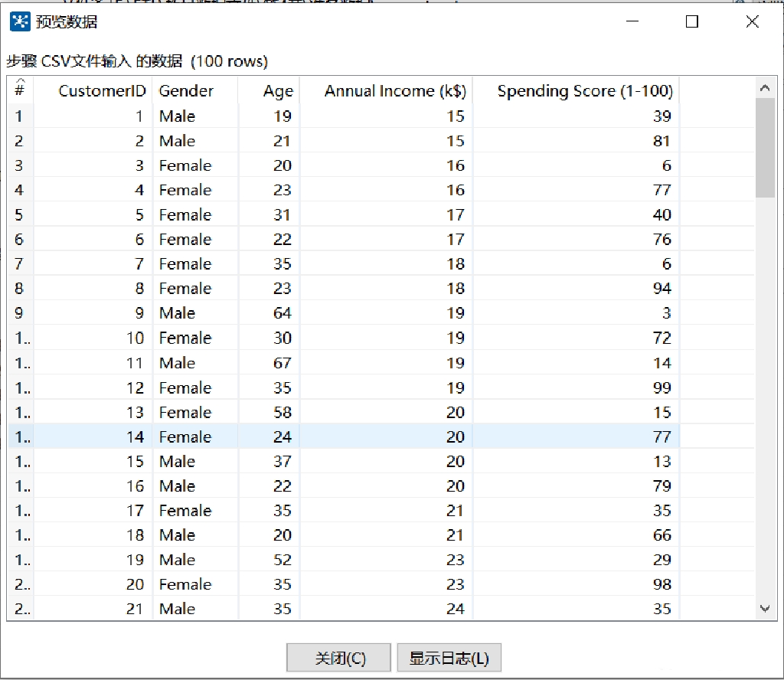This screenshot has width=784, height=680.
Task: Select the row for CustomerID 9, age 64
Action: click(x=306, y=313)
